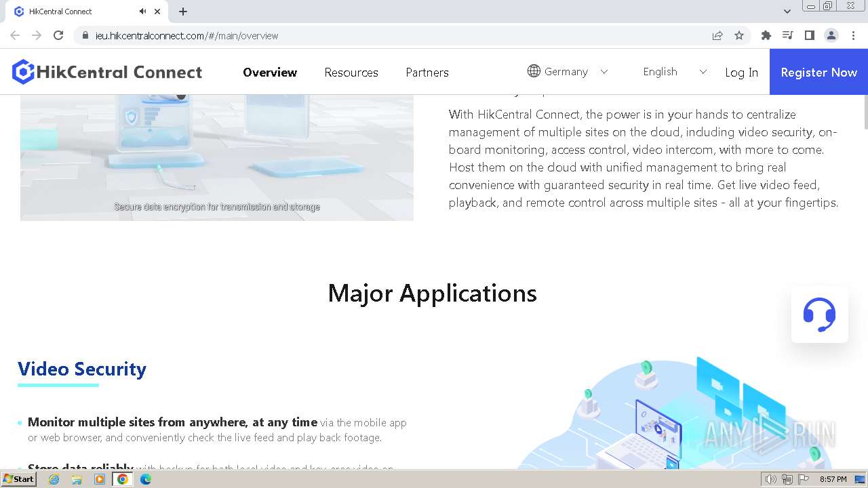Screen dimensions: 868x488
Task: Mute the tab audio speaker icon
Action: 142,12
